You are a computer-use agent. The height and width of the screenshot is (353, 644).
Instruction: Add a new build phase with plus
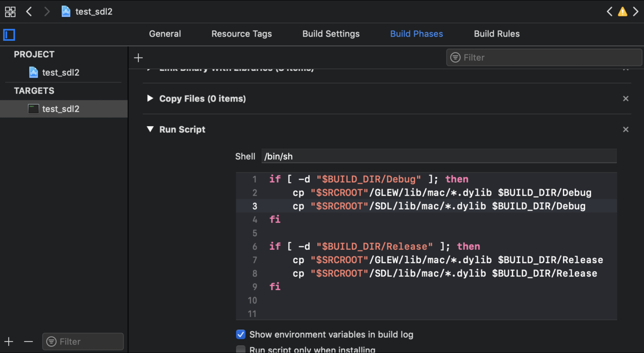[x=138, y=57]
